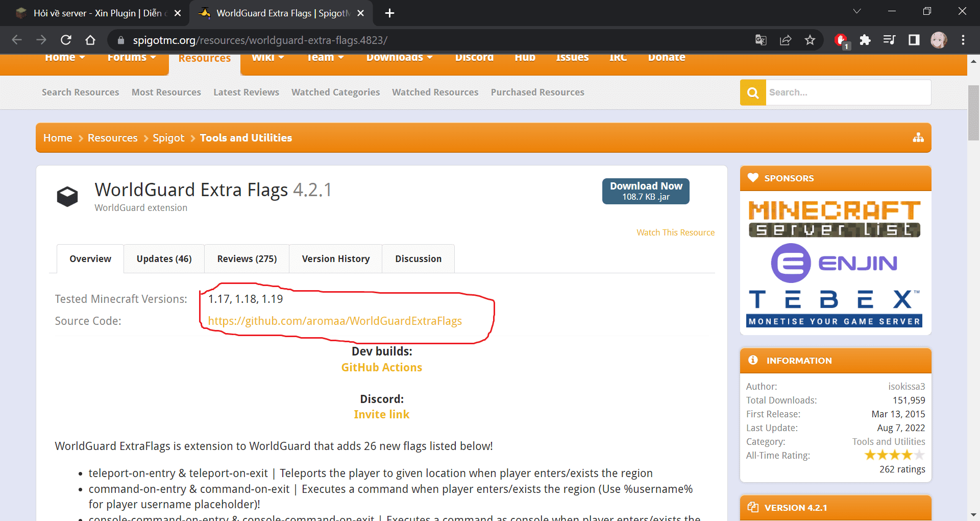Click the share page icon
Screen dimensions: 980x521
pos(786,40)
